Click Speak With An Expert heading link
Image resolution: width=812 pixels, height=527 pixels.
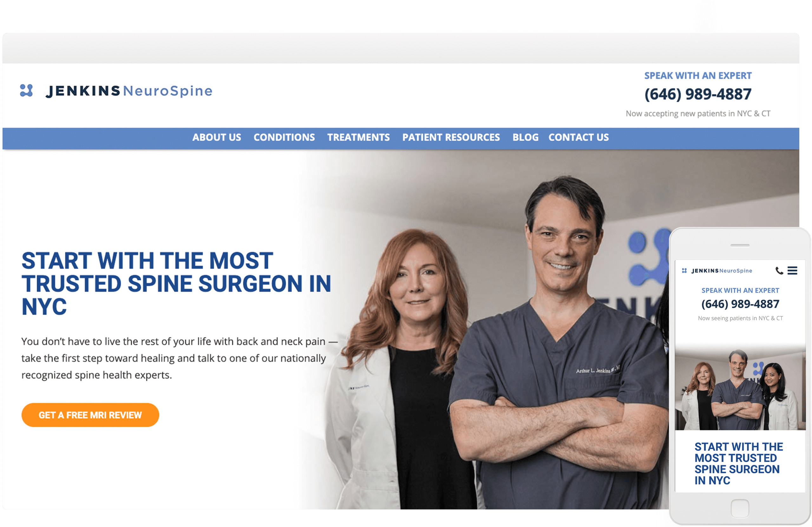[x=698, y=75]
